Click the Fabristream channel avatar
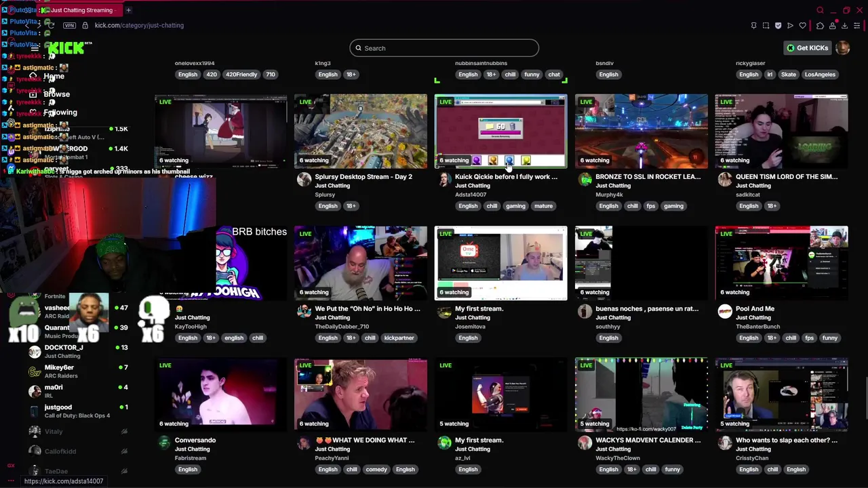This screenshot has width=868, height=488. pyautogui.click(x=164, y=443)
